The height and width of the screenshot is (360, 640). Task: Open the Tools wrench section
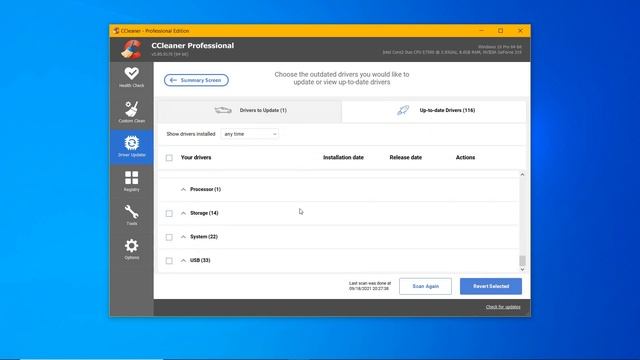131,215
